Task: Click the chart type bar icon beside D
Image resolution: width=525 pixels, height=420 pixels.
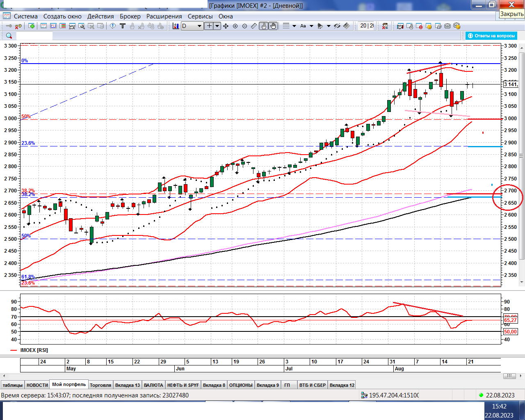Action: (x=176, y=26)
